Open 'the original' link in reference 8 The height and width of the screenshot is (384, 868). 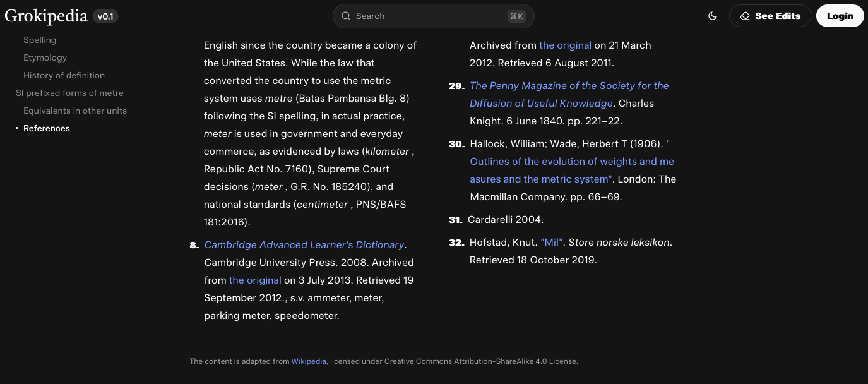[x=255, y=280]
